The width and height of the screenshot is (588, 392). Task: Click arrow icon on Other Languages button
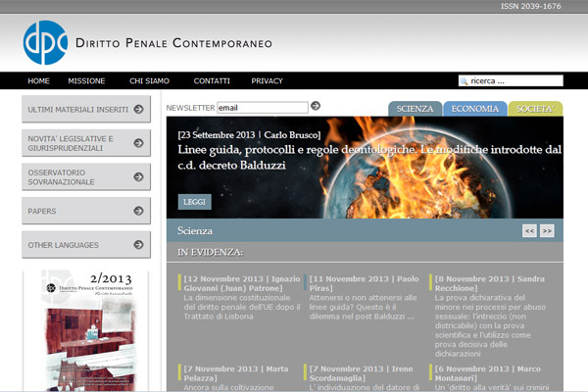(139, 245)
